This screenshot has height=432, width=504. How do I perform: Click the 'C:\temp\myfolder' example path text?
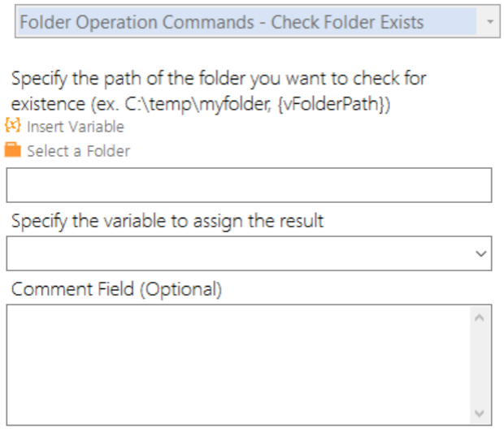coord(198,104)
